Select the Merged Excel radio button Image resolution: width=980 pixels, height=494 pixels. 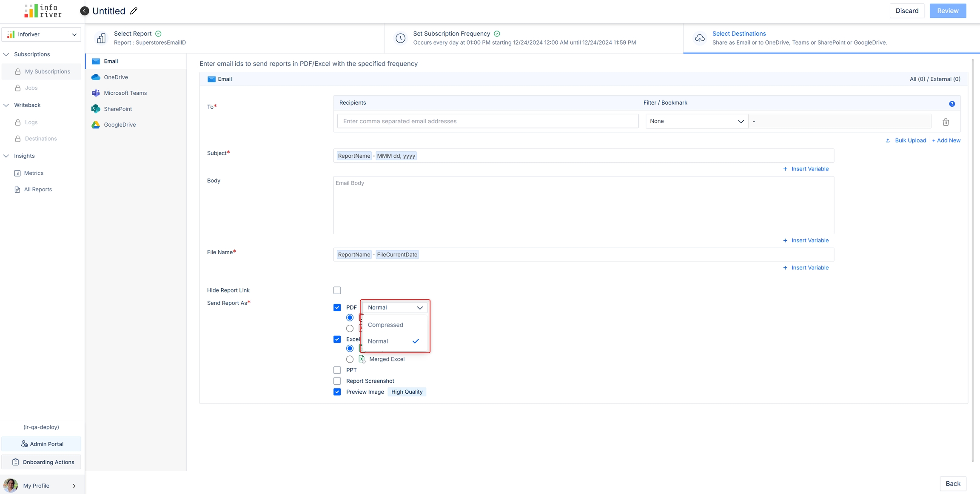350,359
